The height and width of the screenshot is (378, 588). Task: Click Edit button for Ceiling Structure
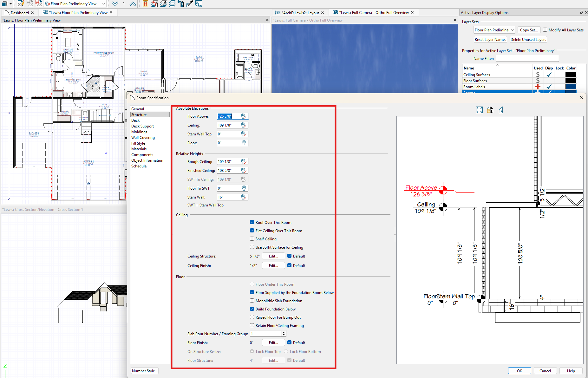[273, 256]
